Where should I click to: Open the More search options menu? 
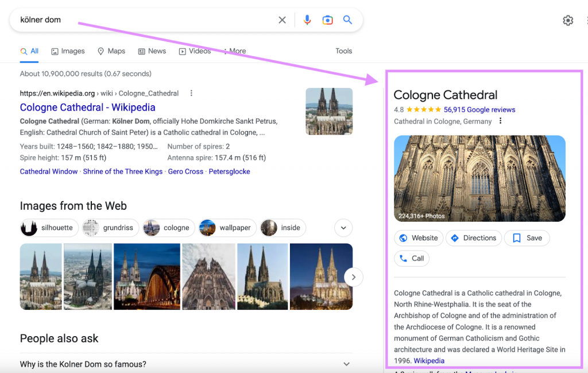coord(235,51)
